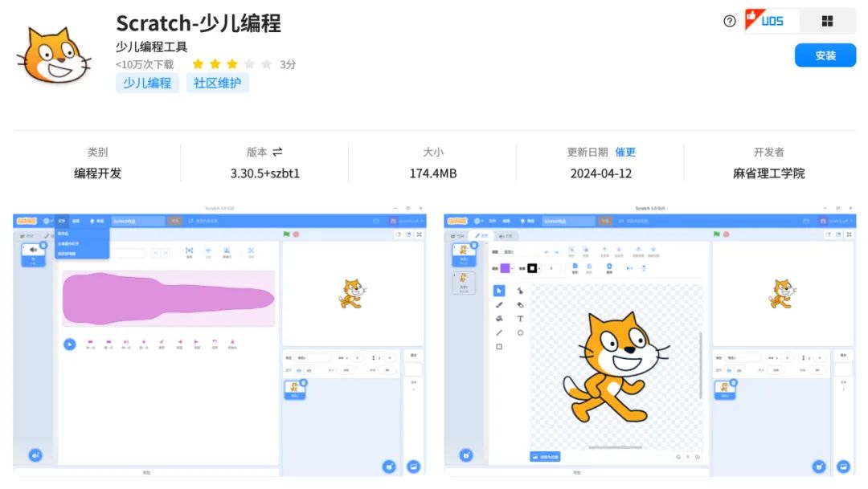The width and height of the screenshot is (868, 489).
Task: Select the Text tool
Action: (x=521, y=319)
